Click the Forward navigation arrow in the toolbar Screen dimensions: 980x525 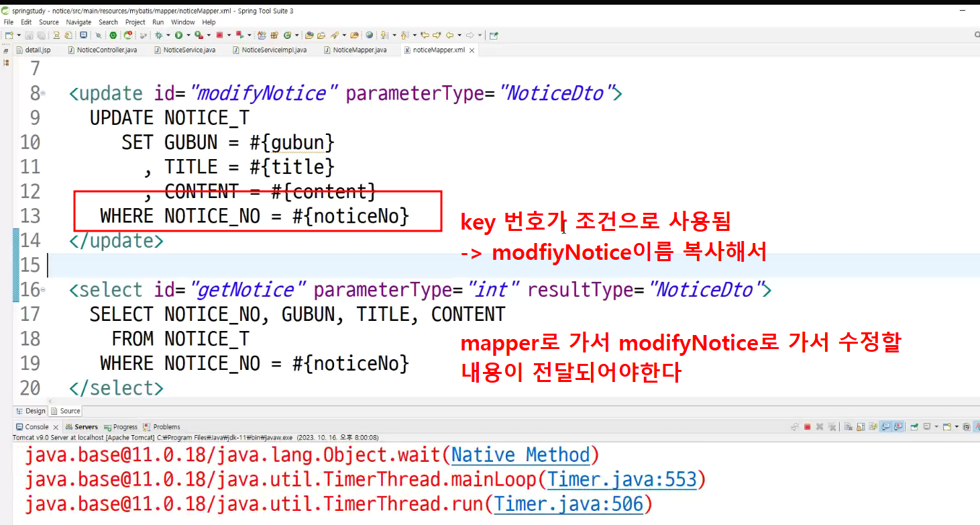tap(470, 35)
